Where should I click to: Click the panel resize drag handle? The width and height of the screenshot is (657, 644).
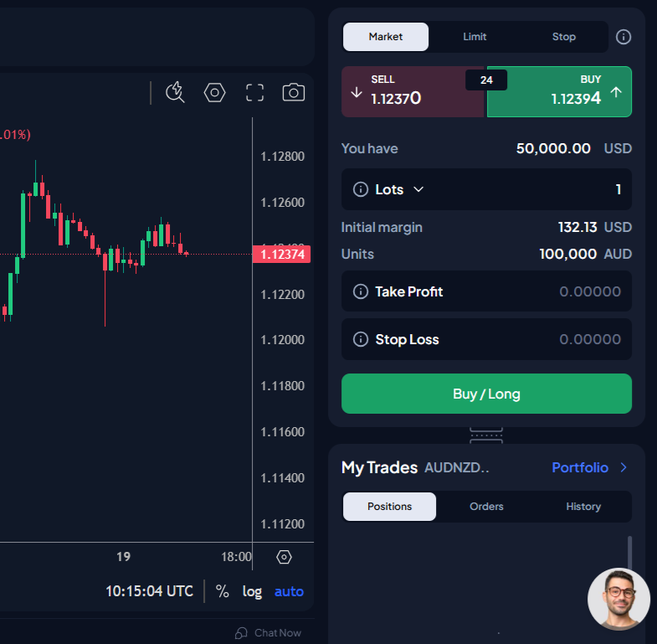tap(486, 435)
